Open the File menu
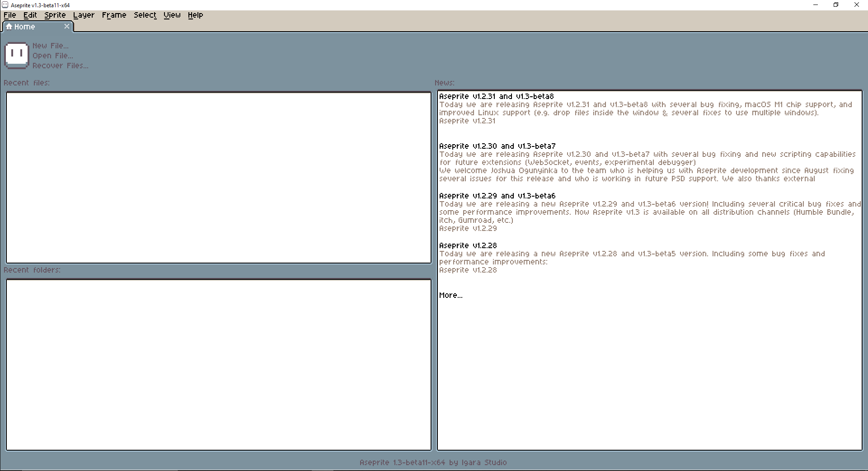 [10, 15]
